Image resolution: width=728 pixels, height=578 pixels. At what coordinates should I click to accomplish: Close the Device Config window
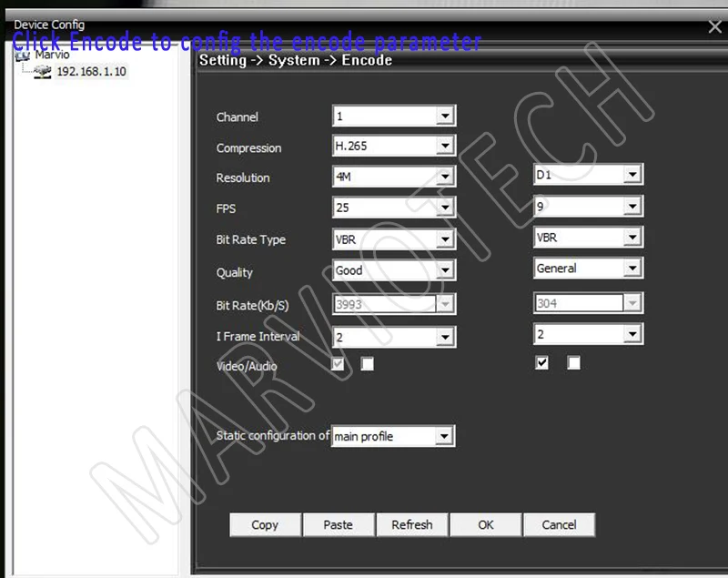(x=715, y=26)
